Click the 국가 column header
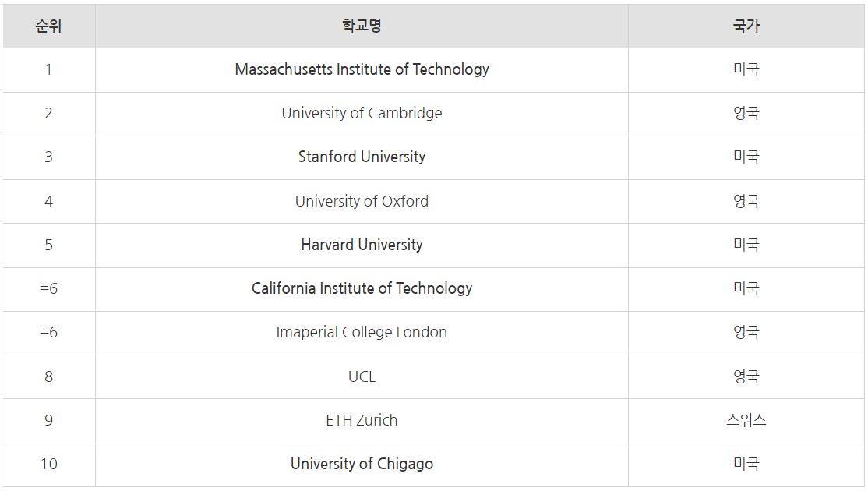Image resolution: width=868 pixels, height=491 pixels. (746, 26)
